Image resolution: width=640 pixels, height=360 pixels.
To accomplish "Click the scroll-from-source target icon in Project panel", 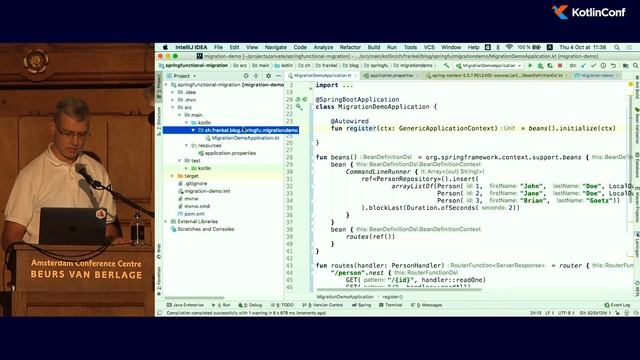I will point(246,76).
